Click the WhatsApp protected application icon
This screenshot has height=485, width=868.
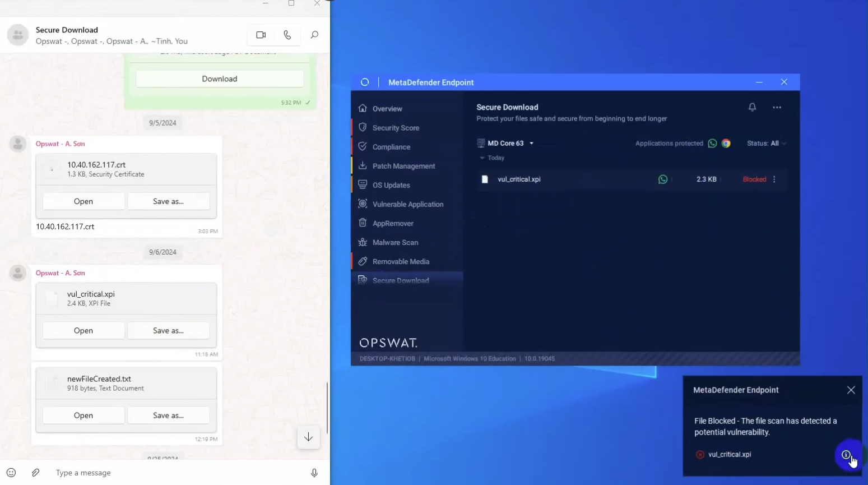coord(712,144)
